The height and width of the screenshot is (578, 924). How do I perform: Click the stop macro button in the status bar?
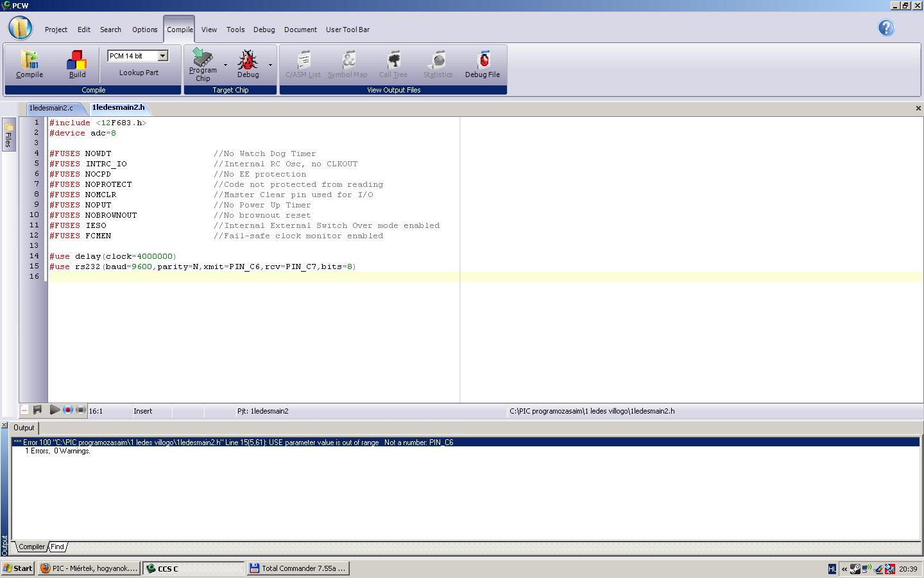(81, 410)
